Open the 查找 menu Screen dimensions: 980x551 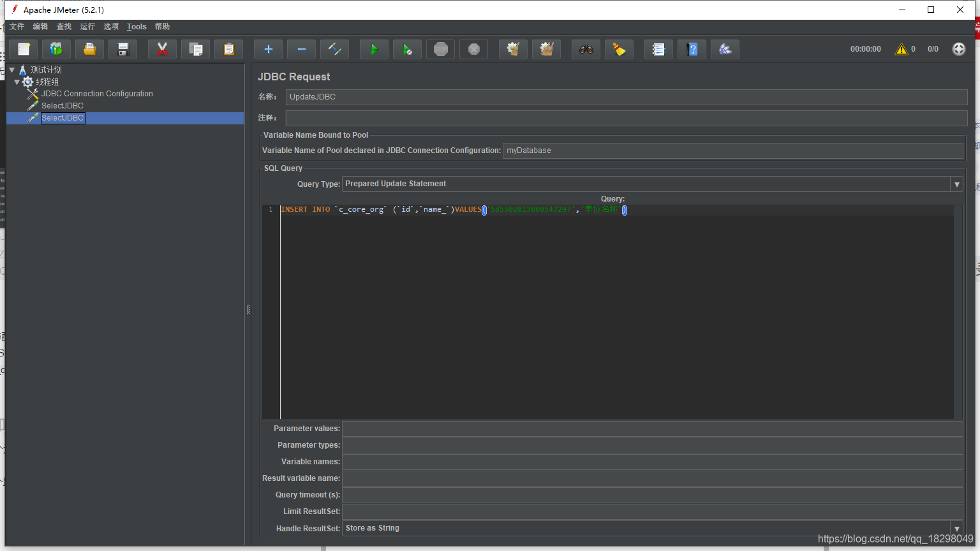(64, 26)
